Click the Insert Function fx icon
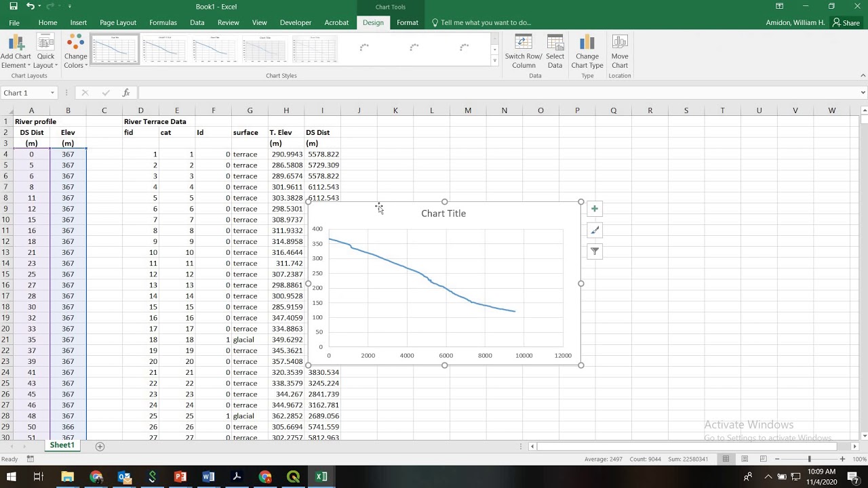868x488 pixels. click(126, 93)
